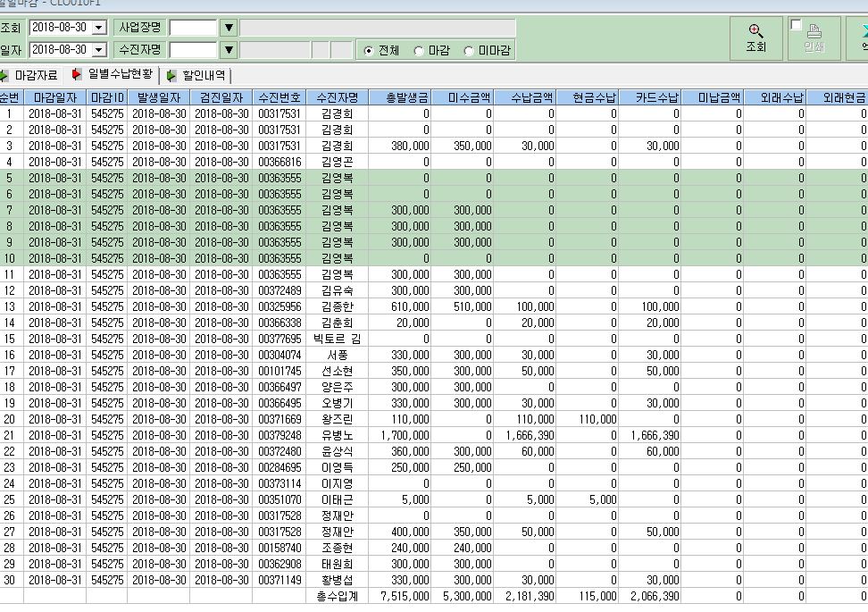Screen dimensions: 868x612
Task: Click the 사업장명 code input field
Action: (x=193, y=27)
